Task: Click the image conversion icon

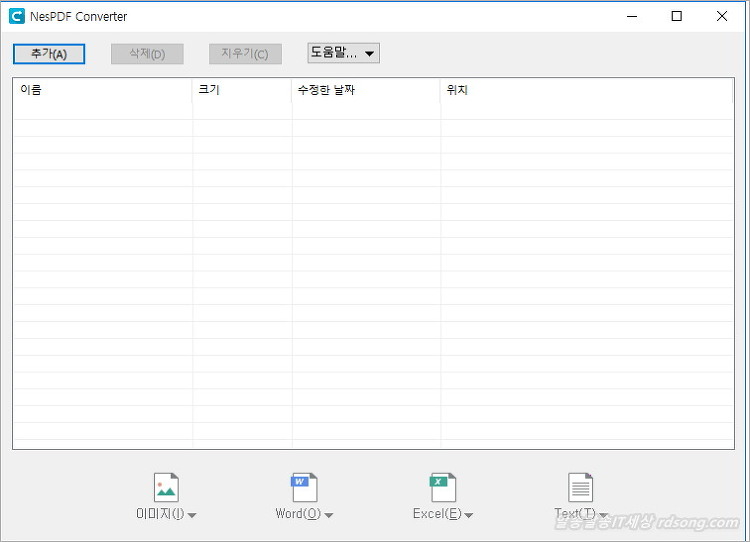Action: (x=166, y=487)
